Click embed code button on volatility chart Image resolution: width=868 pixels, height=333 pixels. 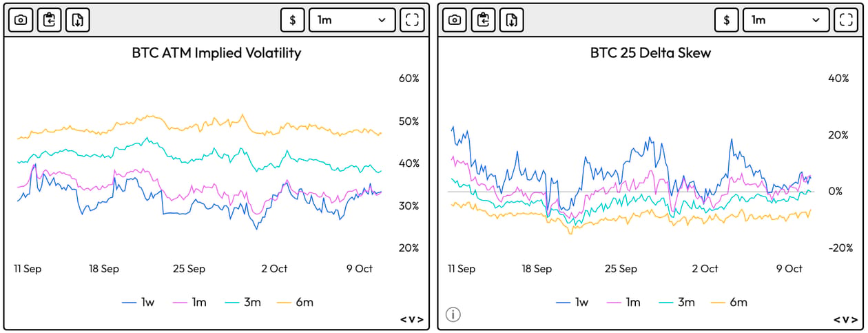tap(412, 319)
